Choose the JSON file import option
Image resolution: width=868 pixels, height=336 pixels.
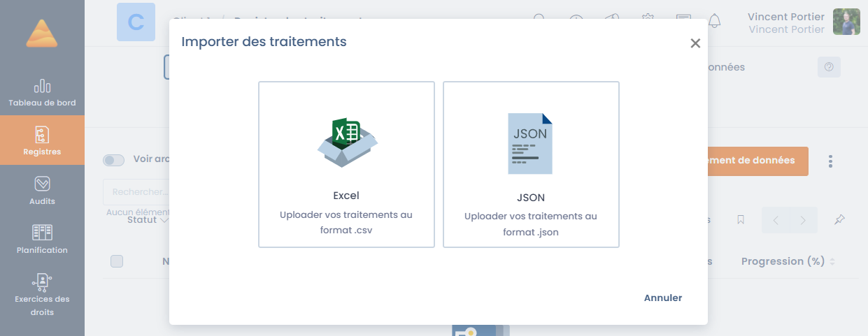click(531, 164)
